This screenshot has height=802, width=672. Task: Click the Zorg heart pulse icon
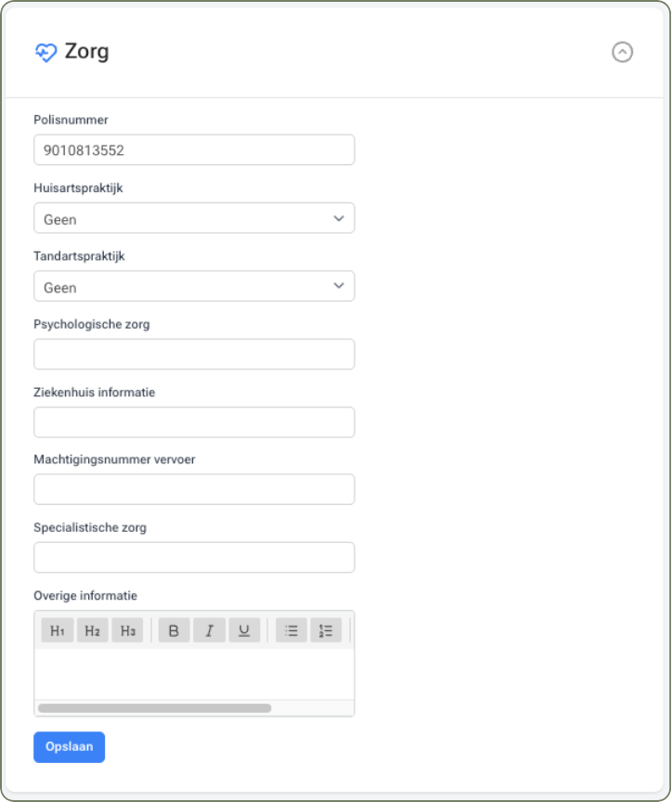[45, 52]
